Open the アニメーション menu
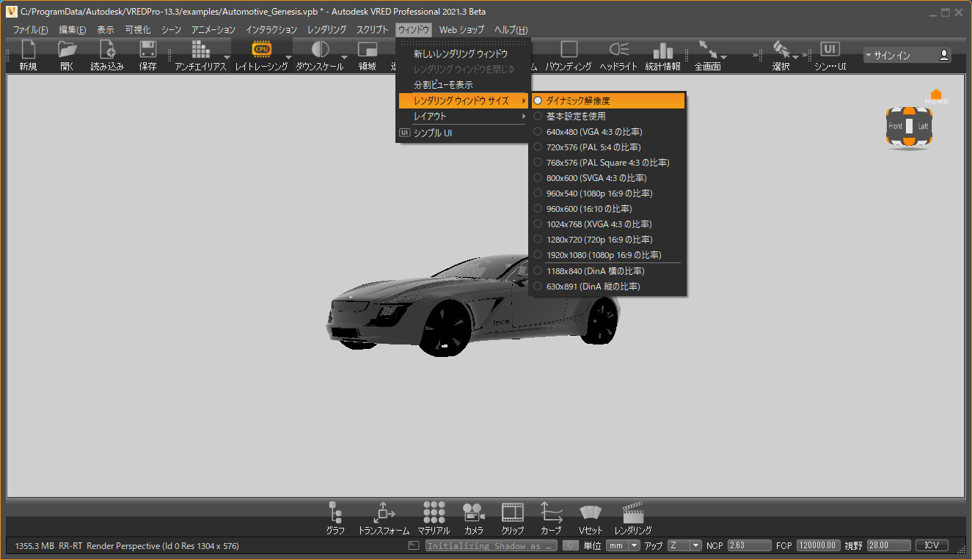The image size is (972, 560). pyautogui.click(x=213, y=29)
